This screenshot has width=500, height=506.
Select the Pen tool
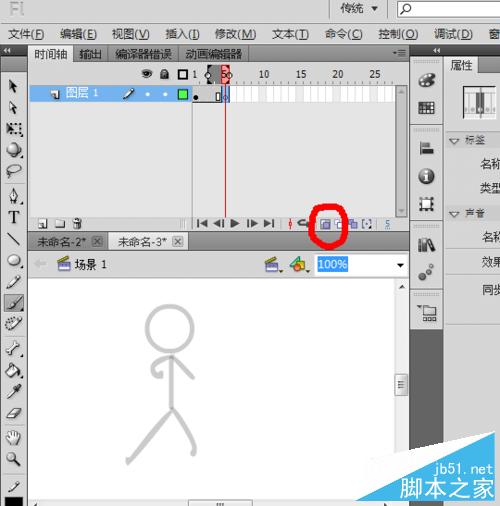[x=14, y=196]
